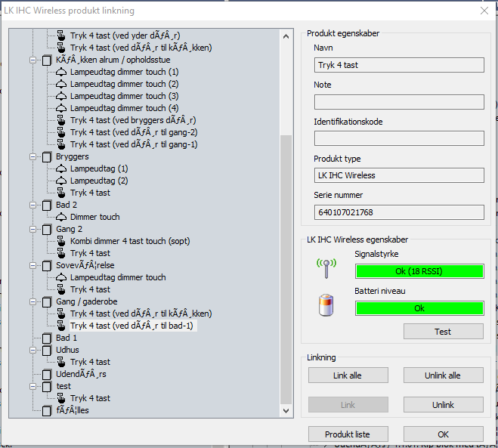The image size is (498, 448).
Task: Click the lamp icon of Lampeudtag dimmer touch (1)
Action: pos(62,72)
